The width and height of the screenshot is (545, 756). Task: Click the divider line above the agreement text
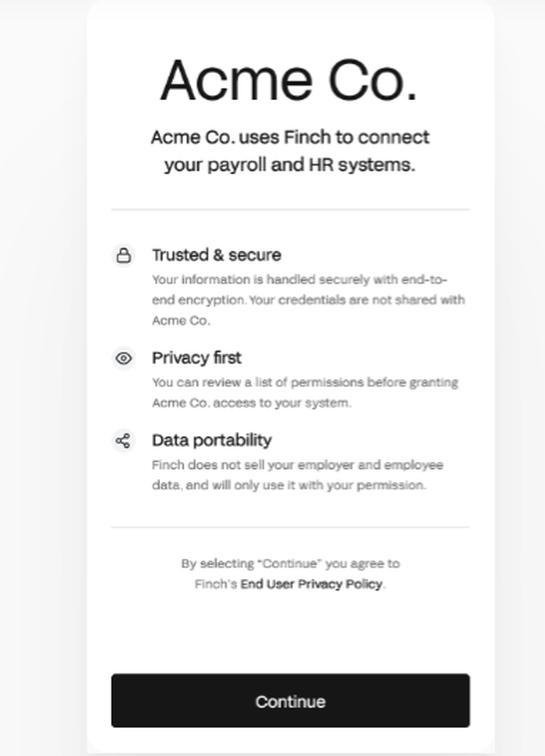[290, 527]
